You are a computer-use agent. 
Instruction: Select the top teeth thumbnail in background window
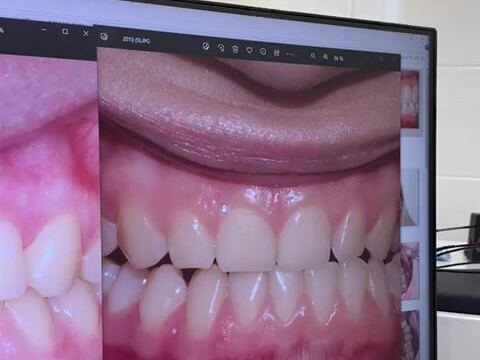410,99
